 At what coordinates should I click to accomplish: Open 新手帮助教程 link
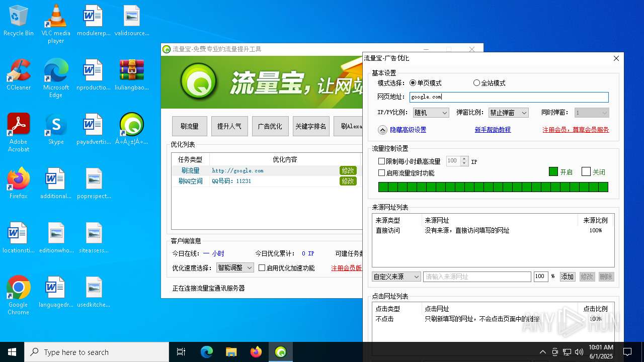point(493,130)
